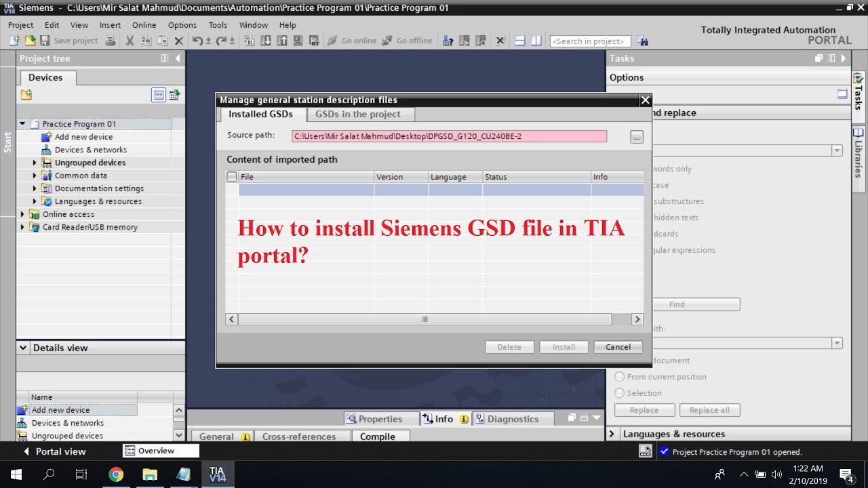Select From current position radio button
The image size is (868, 488).
coord(619,377)
